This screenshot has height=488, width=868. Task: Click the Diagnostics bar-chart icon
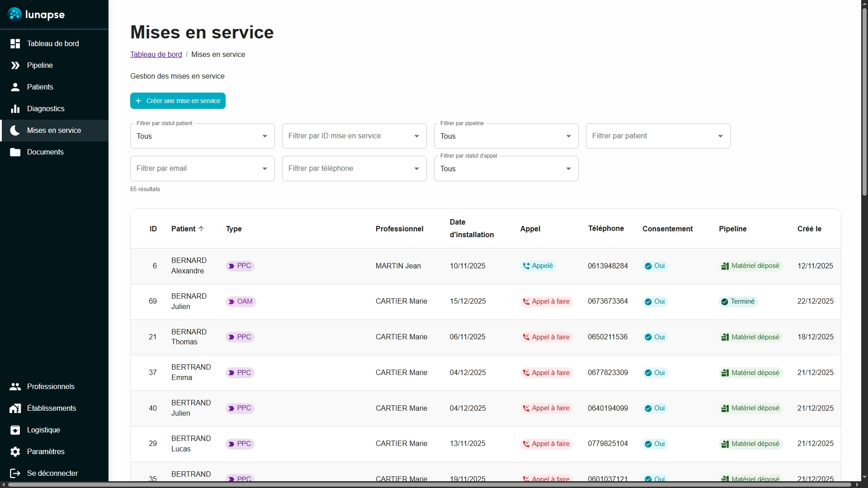click(x=15, y=109)
